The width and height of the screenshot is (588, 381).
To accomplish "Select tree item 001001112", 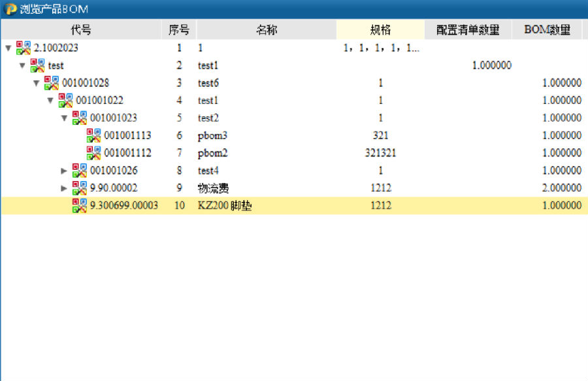I will [x=127, y=153].
